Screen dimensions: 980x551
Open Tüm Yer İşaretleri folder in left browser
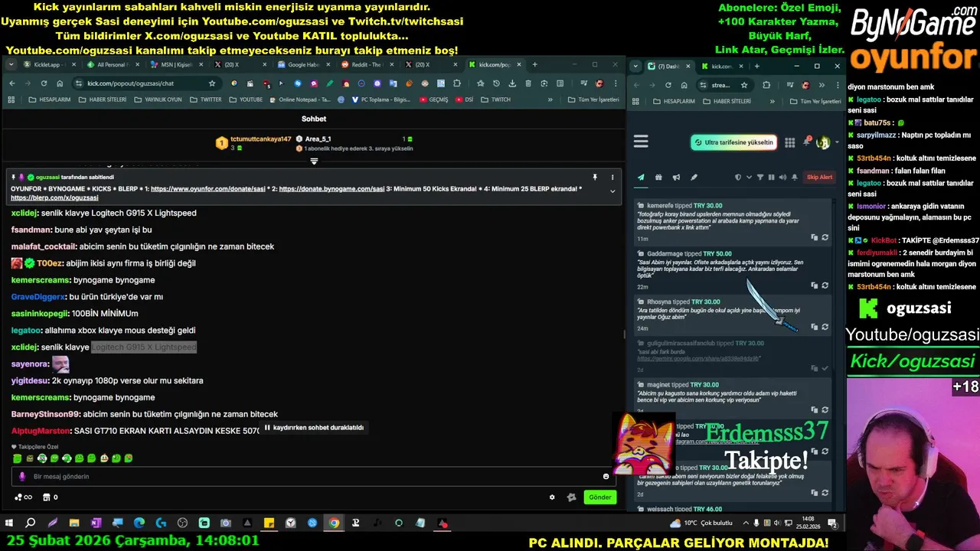(593, 99)
